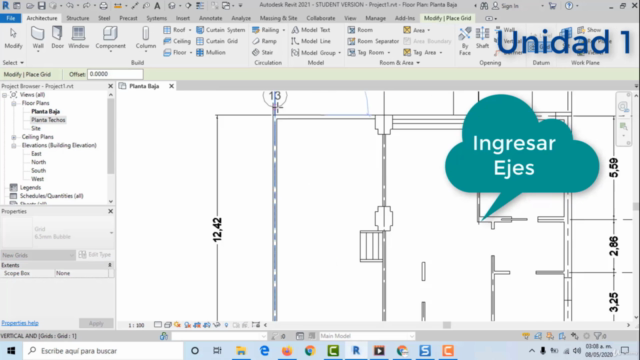Collapse the Floor Plans tree node

coord(13,103)
